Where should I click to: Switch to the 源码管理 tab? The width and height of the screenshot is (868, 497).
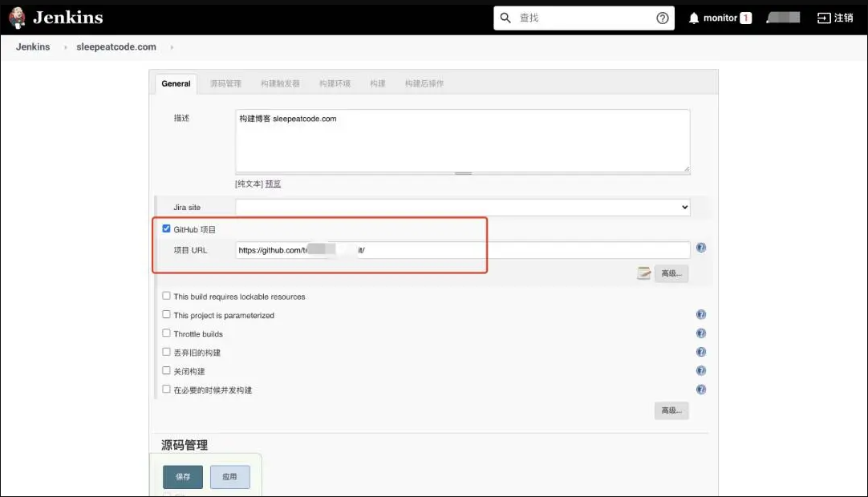click(225, 83)
